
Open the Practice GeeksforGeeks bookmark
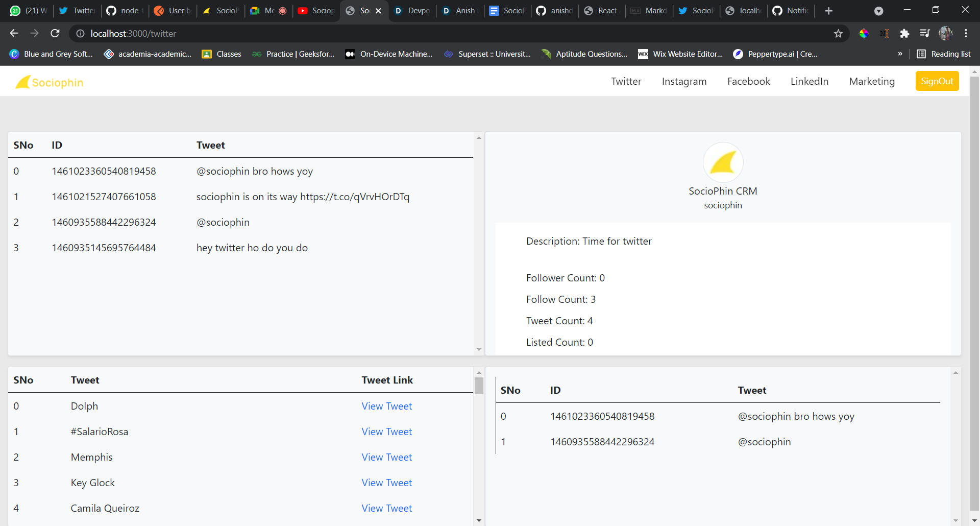click(x=293, y=54)
